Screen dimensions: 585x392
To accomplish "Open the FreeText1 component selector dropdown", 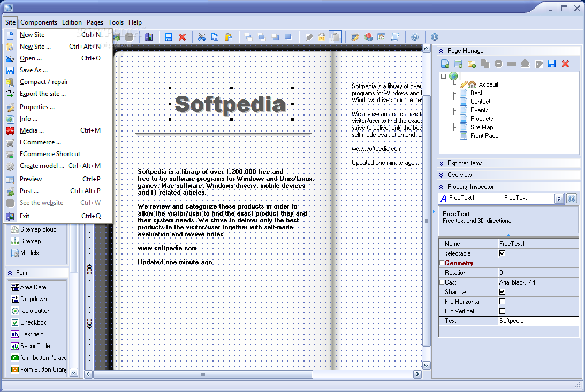I will pos(559,198).
